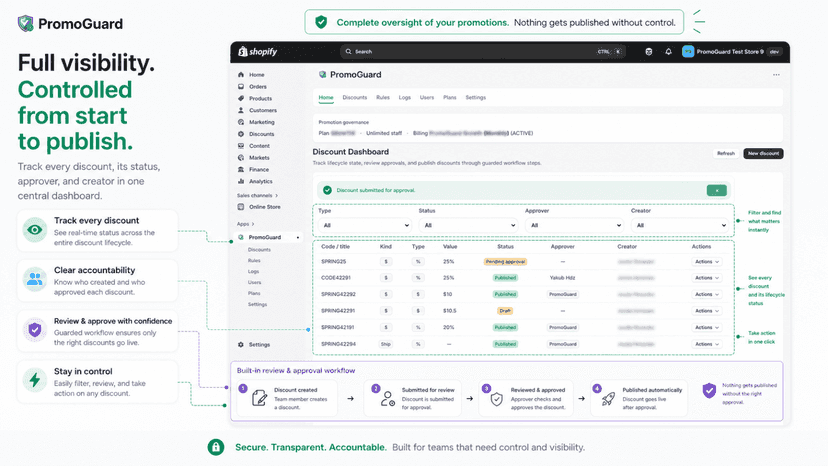Open Actions dropdown for SPRING42191 row

[x=707, y=328]
